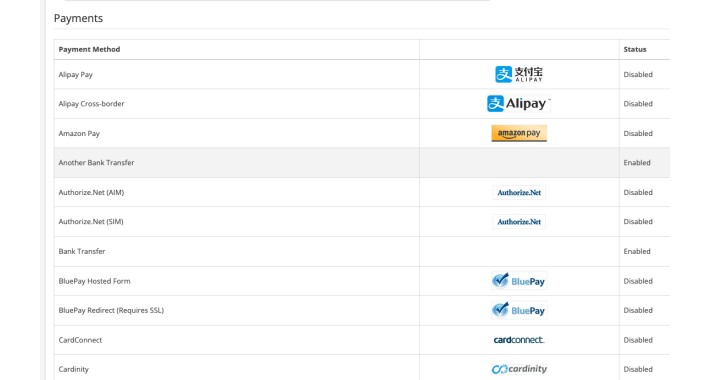Select the Bank Transfer method name
The image size is (710, 380).
pos(82,251)
